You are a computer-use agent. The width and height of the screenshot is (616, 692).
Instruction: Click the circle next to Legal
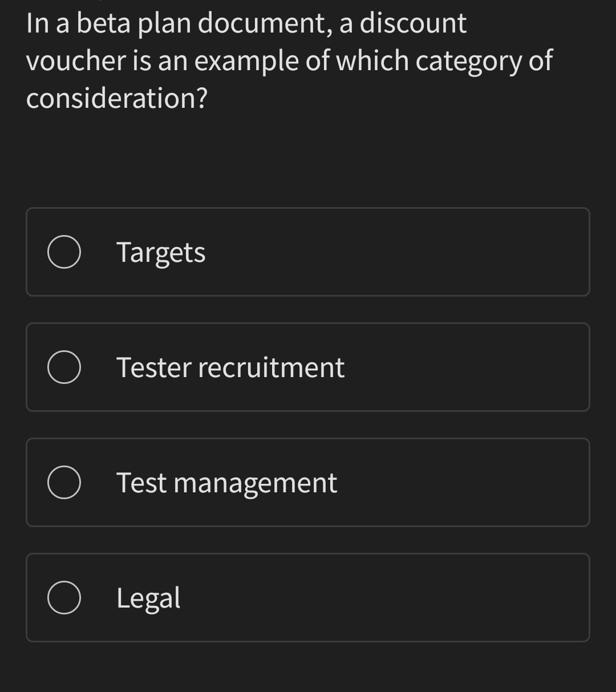click(x=64, y=598)
